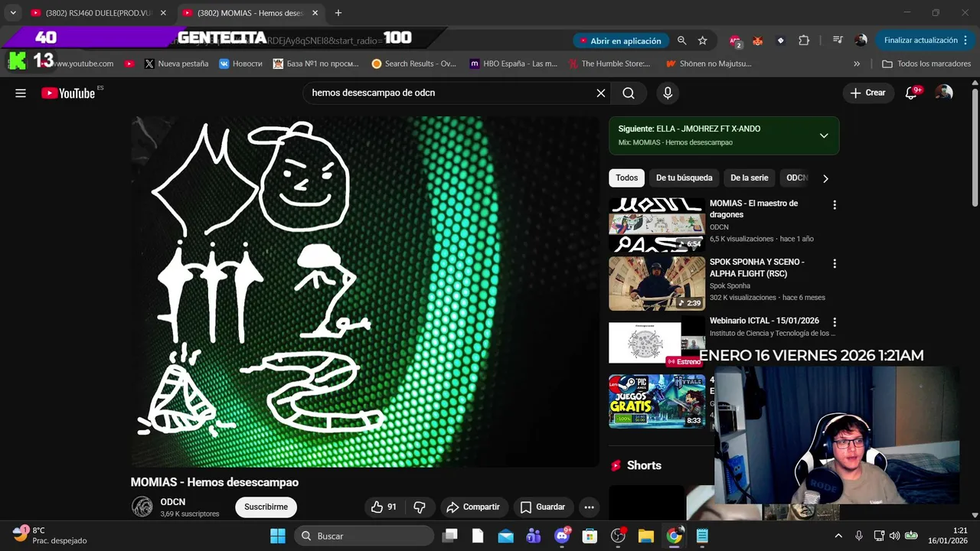Image resolution: width=980 pixels, height=551 pixels.
Task: Show hidden bookmarks with double chevron
Action: point(856,64)
